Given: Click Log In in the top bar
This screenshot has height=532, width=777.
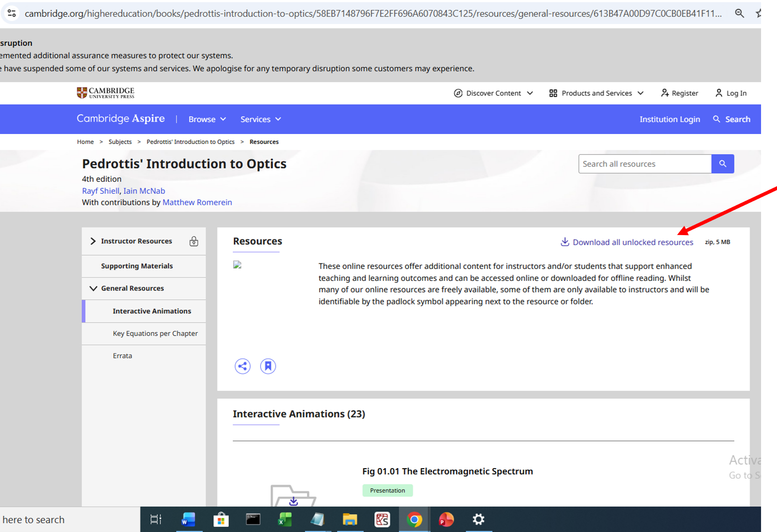Looking at the screenshot, I should click(731, 93).
